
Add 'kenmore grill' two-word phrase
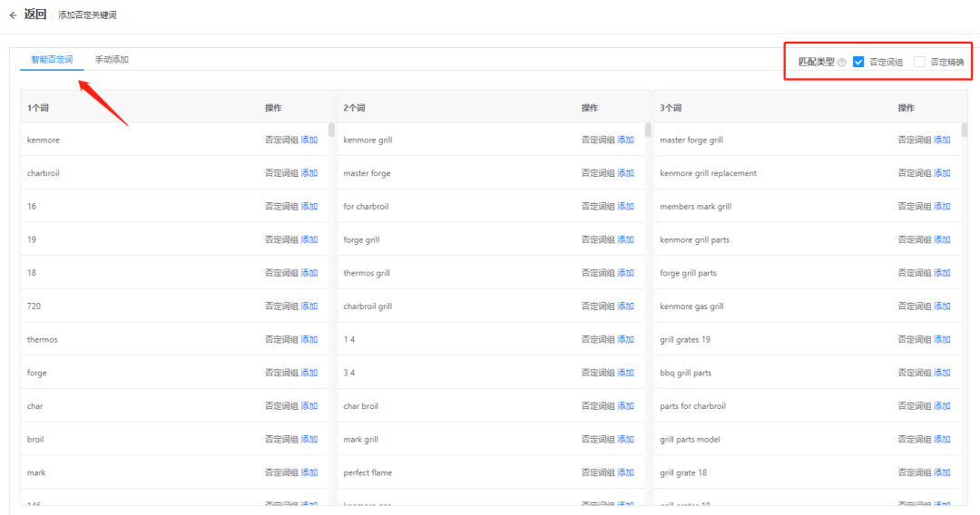625,140
